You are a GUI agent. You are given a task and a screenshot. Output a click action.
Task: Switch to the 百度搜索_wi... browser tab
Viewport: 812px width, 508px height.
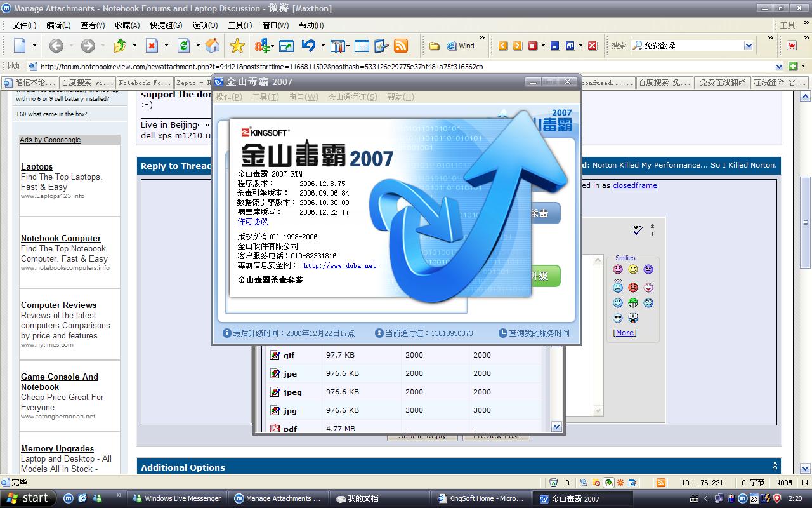(x=87, y=83)
